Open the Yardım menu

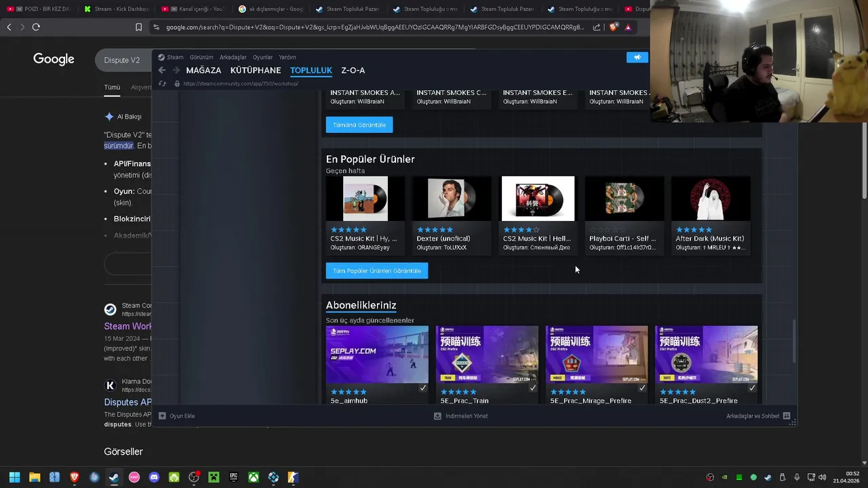(x=287, y=58)
